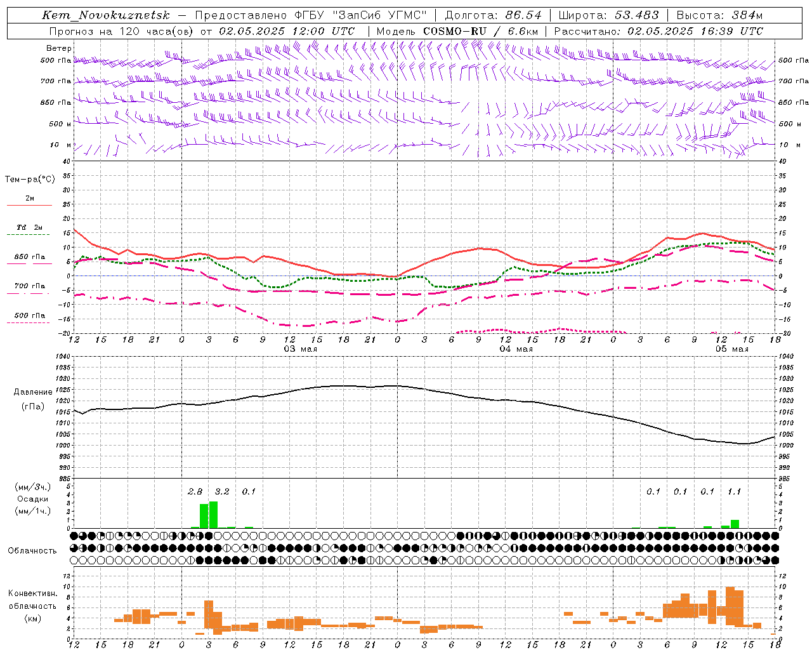
Task: Click the Облачность cloud cover label
Action: coord(32,550)
